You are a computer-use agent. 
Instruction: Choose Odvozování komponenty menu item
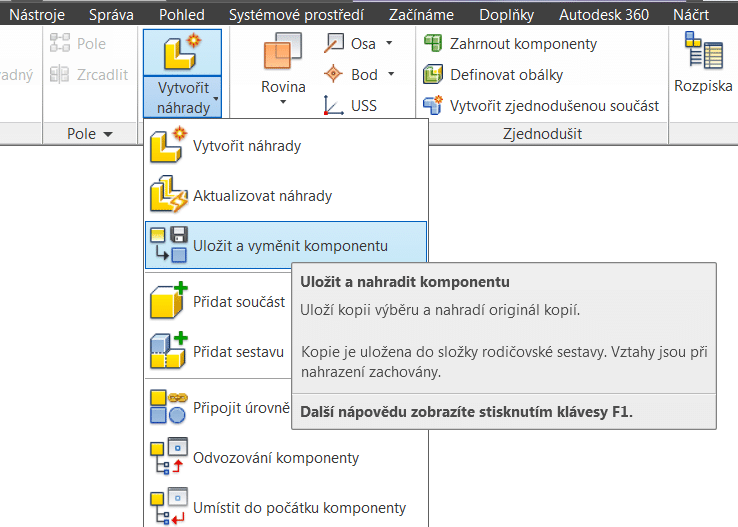tap(286, 457)
